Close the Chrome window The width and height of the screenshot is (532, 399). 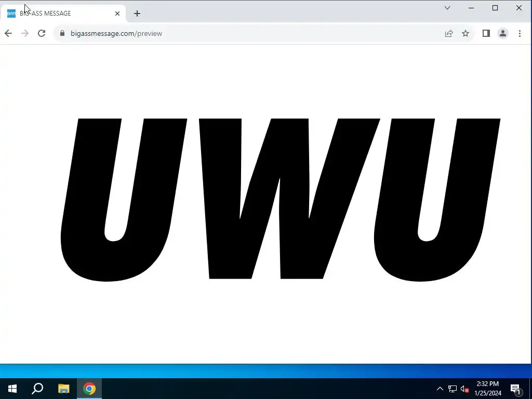519,8
